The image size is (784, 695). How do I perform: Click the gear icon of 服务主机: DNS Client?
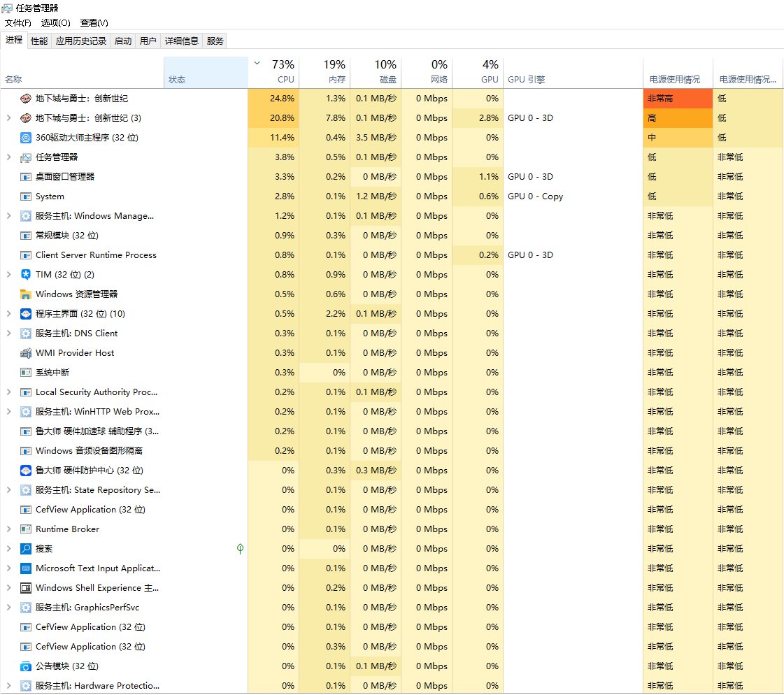25,334
